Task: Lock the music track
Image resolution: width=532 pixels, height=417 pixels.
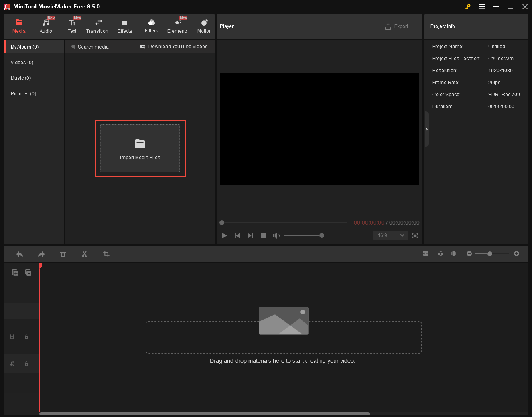Action: [x=26, y=364]
